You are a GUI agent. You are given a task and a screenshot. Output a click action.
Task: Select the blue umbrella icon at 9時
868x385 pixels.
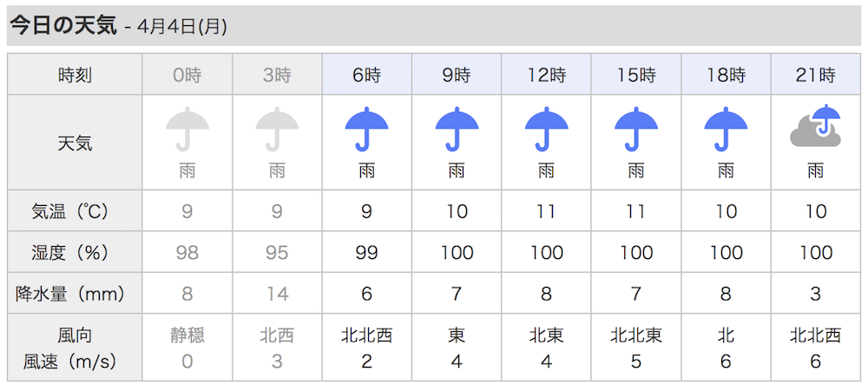tap(457, 130)
